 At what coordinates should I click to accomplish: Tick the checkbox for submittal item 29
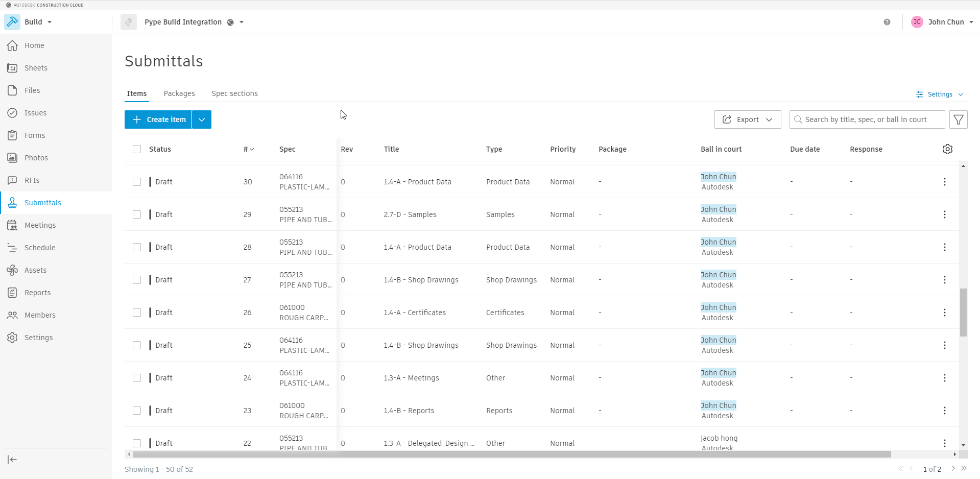point(137,214)
